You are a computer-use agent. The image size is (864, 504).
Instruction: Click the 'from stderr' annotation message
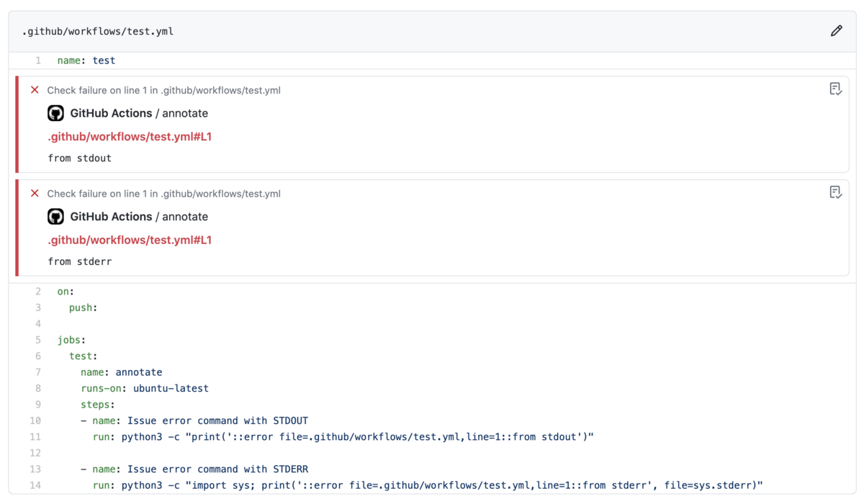[80, 261]
